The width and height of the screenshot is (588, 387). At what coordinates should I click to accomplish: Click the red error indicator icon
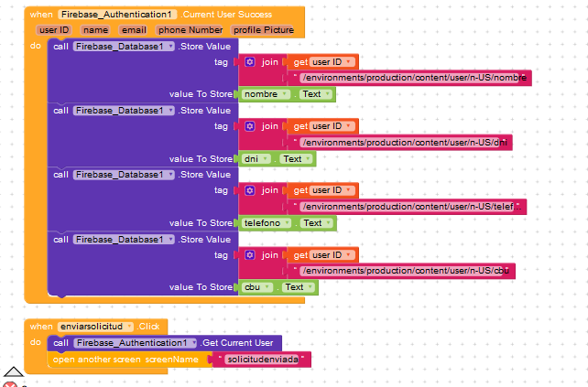10,384
